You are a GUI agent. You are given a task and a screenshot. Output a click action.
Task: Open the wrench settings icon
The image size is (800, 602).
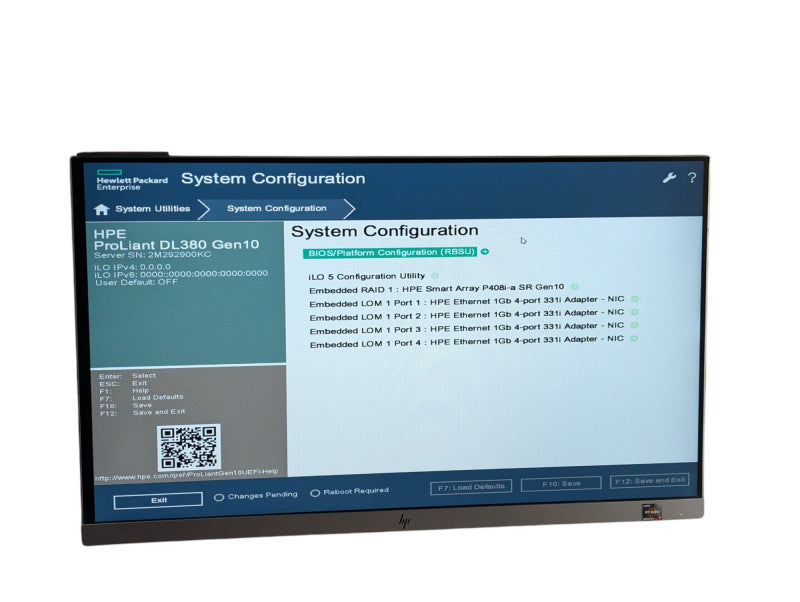point(669,178)
